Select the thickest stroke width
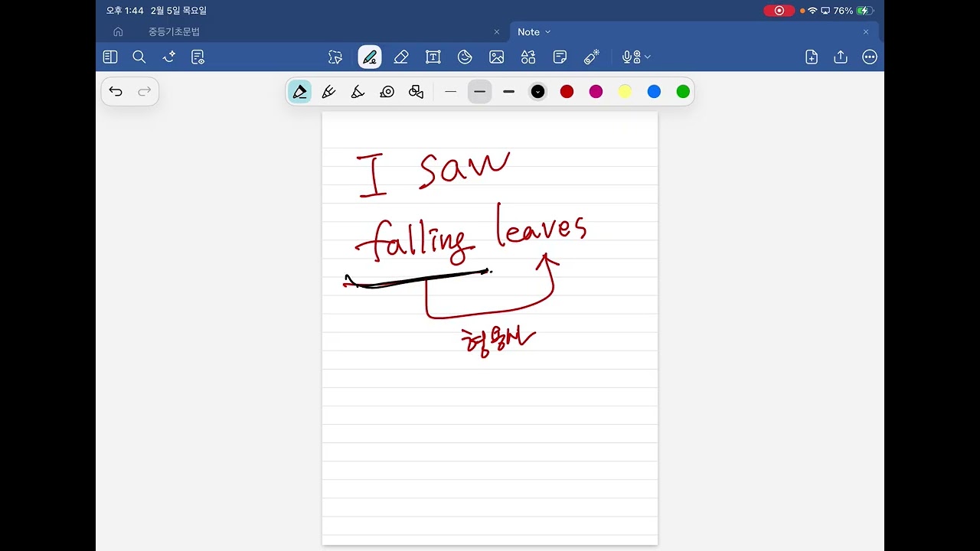Screen dimensions: 980x551 click(x=509, y=92)
